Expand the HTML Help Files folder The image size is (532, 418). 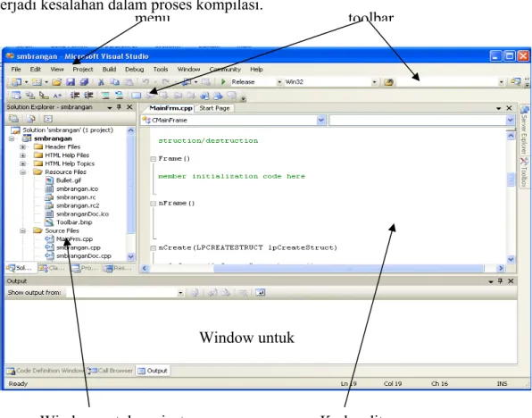[x=22, y=155]
